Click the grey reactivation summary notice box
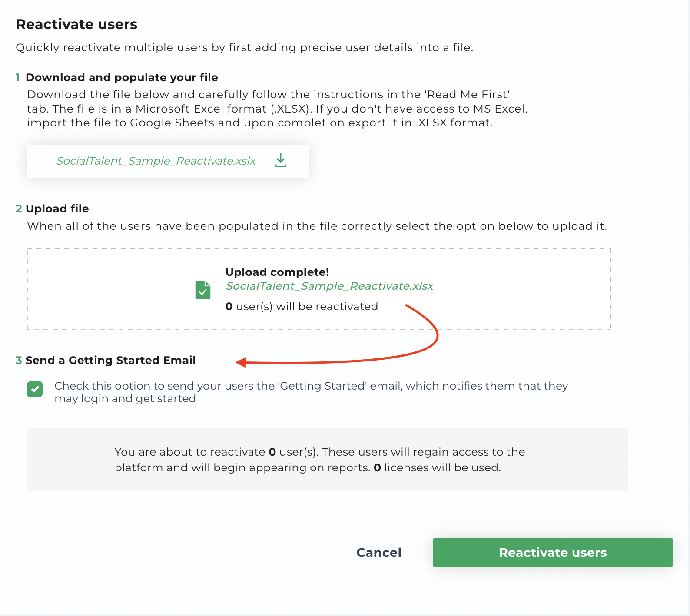This screenshot has height=616, width=690. (x=328, y=460)
